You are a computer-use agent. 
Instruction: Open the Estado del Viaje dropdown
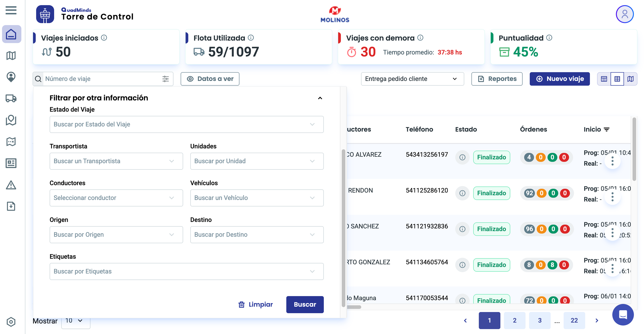coord(187,124)
